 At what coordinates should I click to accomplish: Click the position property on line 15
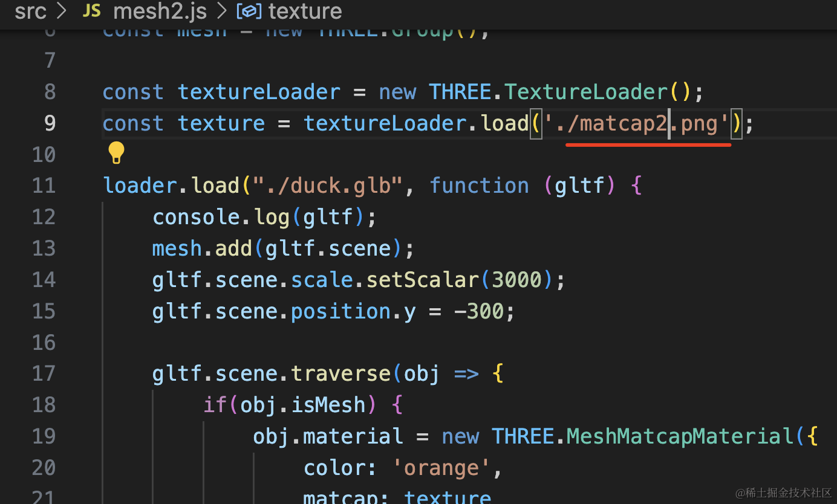[340, 312]
